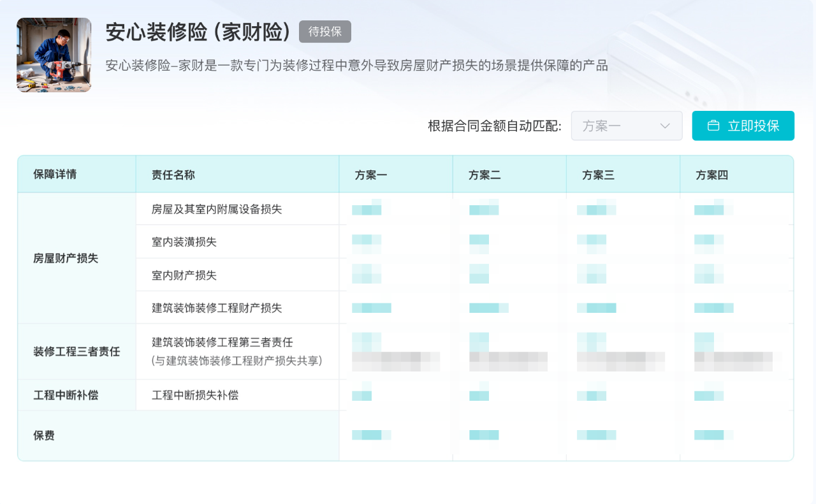Click the 方案一 table column header
Image resolution: width=816 pixels, height=504 pixels.
pos(371,175)
